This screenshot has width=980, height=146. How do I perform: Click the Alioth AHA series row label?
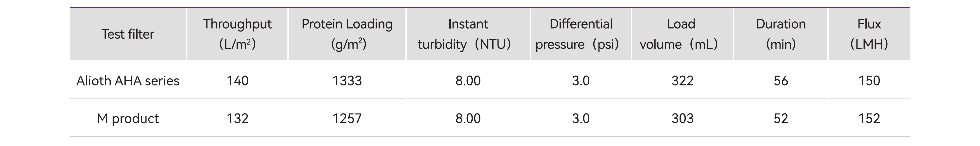coord(128,81)
